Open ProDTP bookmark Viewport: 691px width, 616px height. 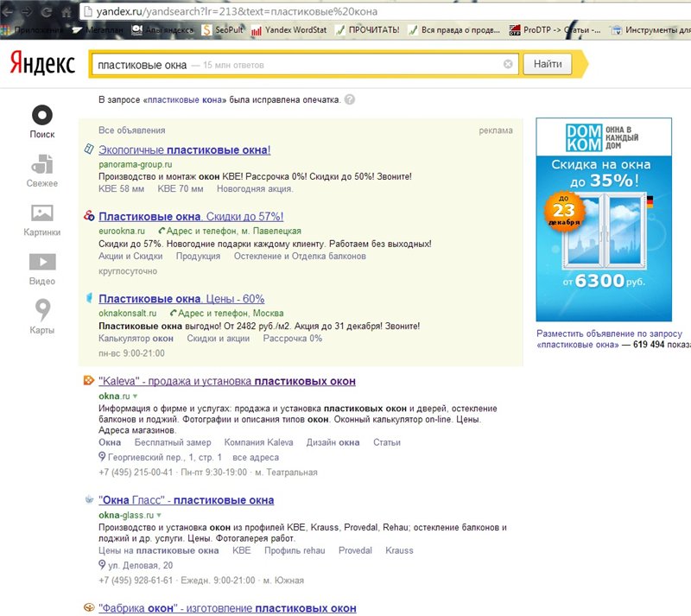[555, 30]
